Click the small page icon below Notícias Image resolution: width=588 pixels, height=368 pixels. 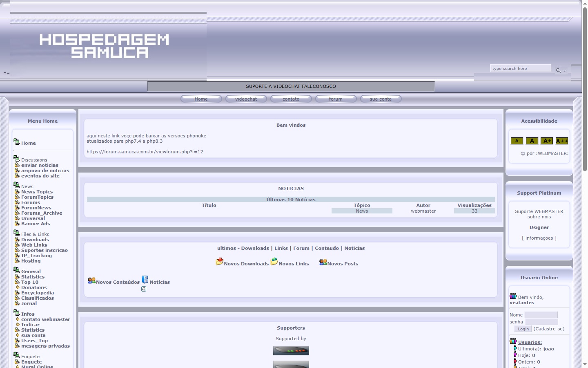144,289
